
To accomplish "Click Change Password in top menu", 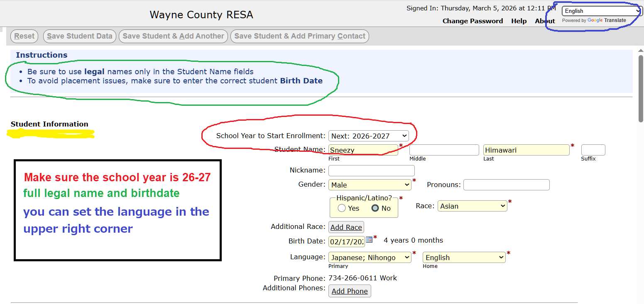I will 473,21.
